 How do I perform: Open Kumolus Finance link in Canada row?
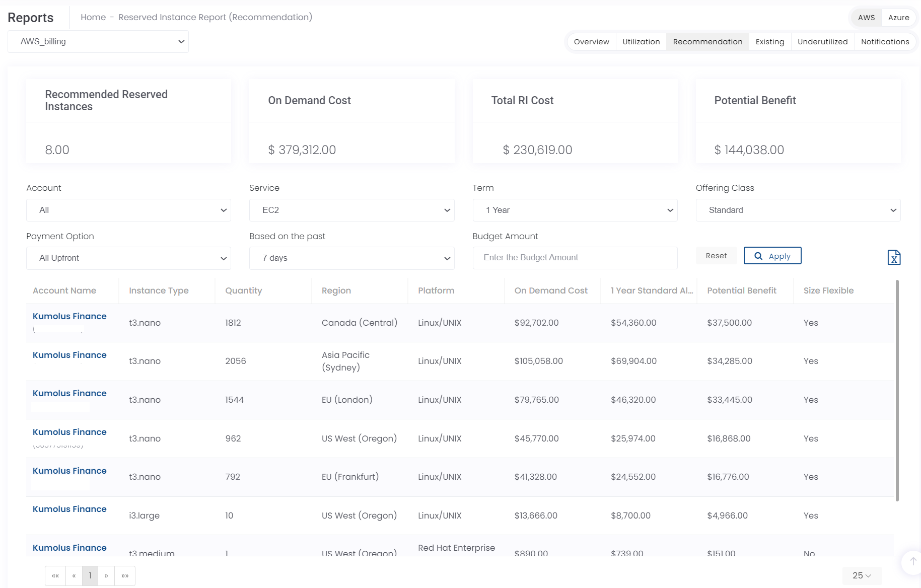(x=69, y=316)
